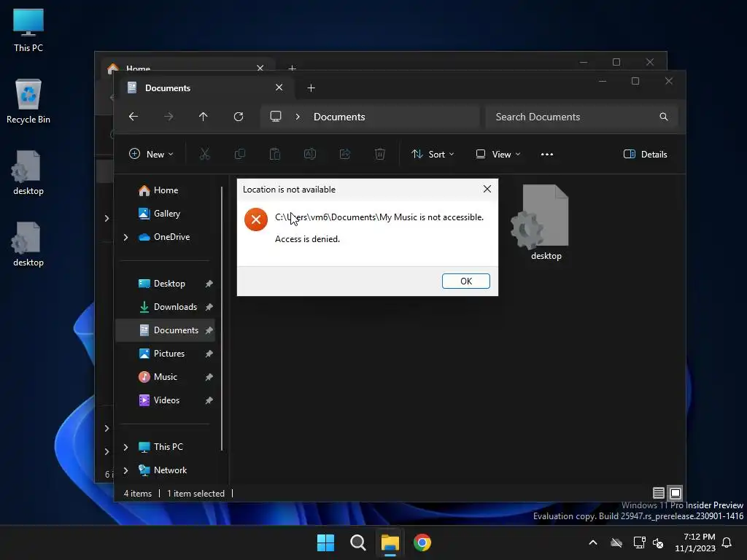Open the Windows Start menu
The width and height of the screenshot is (747, 560).
click(326, 542)
